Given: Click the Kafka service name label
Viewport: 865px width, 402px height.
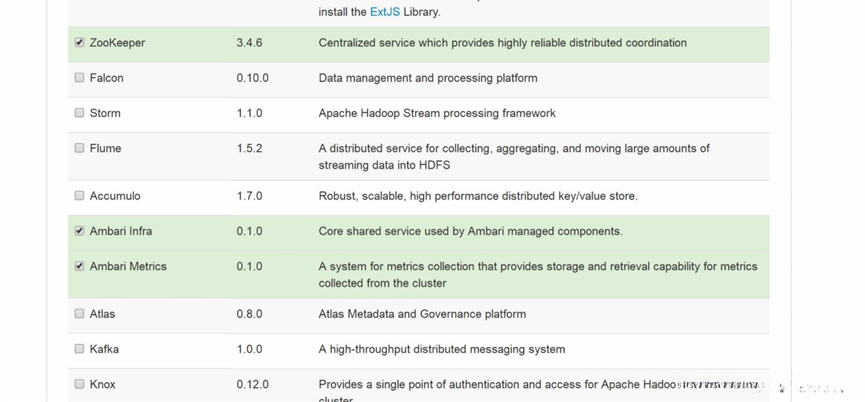Looking at the screenshot, I should tap(104, 349).
